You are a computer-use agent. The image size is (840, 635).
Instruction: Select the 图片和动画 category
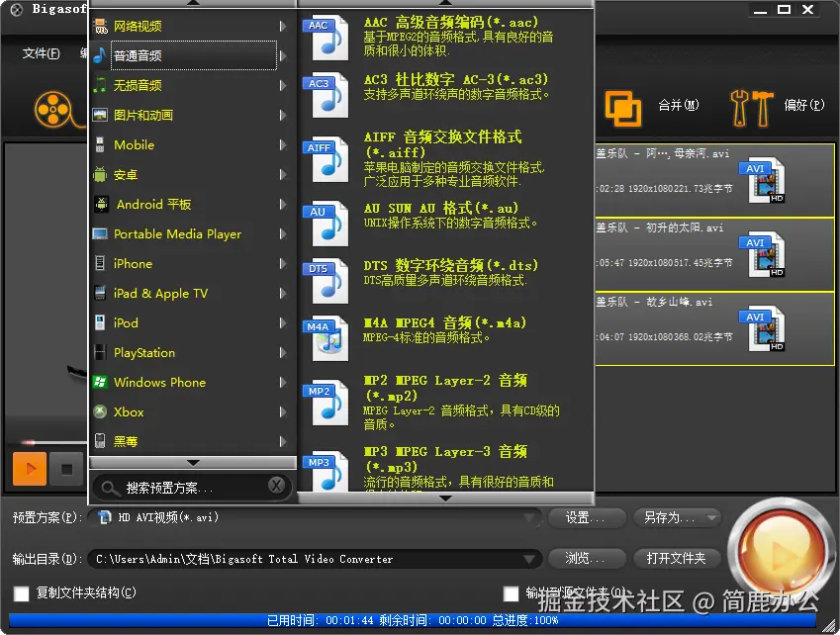tap(192, 115)
